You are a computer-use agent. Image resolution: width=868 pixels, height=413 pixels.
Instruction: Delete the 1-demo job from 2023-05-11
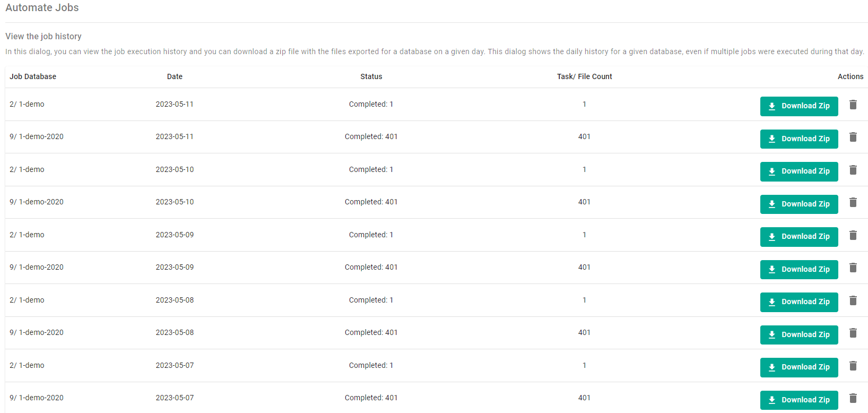point(853,105)
